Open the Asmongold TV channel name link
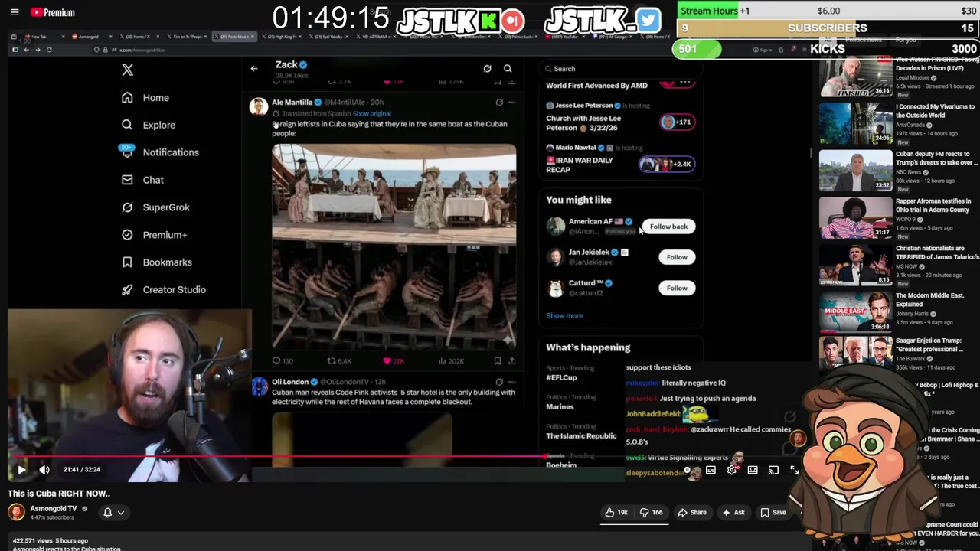980x551 pixels. point(54,509)
